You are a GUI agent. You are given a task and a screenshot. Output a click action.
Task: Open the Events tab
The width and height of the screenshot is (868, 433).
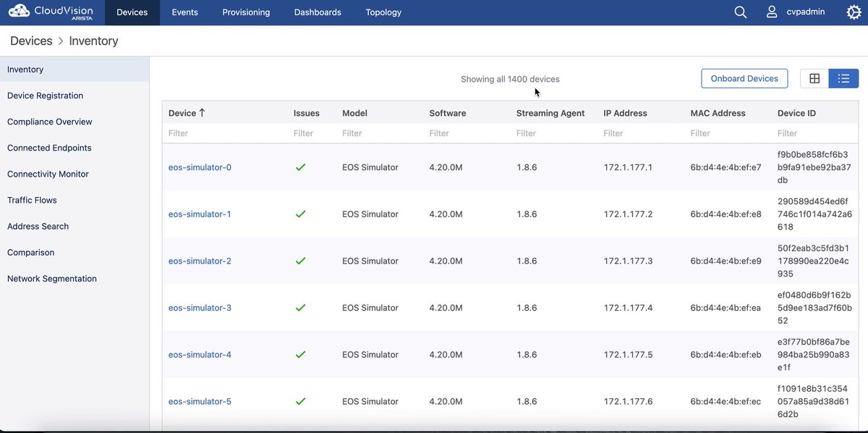184,12
